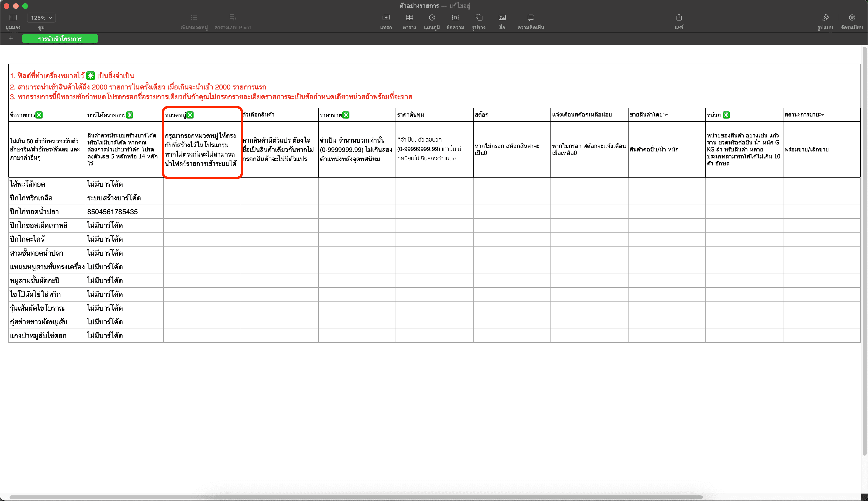Open the Chart (แผนภูมิ) toolbar icon
The image size is (868, 501).
tap(432, 17)
